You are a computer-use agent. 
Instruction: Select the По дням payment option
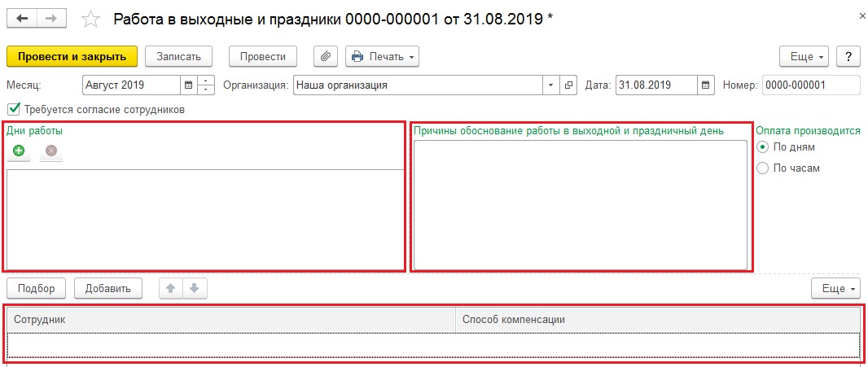click(762, 147)
